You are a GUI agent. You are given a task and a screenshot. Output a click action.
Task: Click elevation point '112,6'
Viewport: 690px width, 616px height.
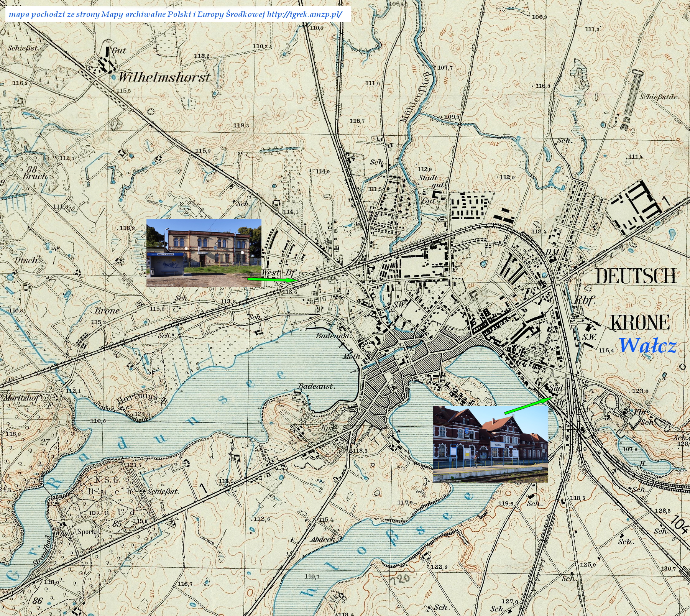pos(262,519)
